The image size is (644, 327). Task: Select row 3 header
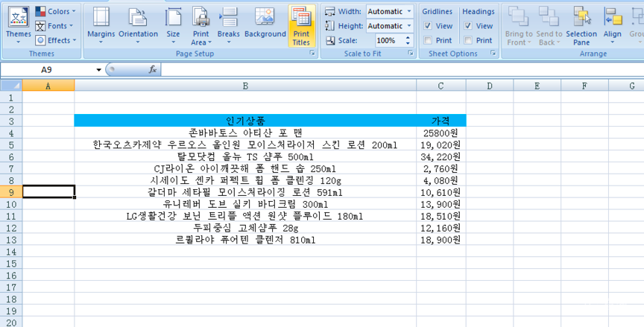11,121
